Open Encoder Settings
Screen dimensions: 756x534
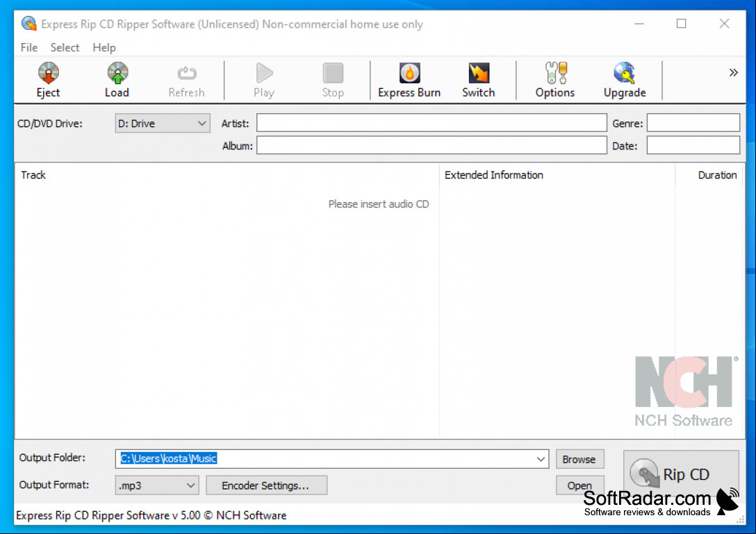[266, 485]
